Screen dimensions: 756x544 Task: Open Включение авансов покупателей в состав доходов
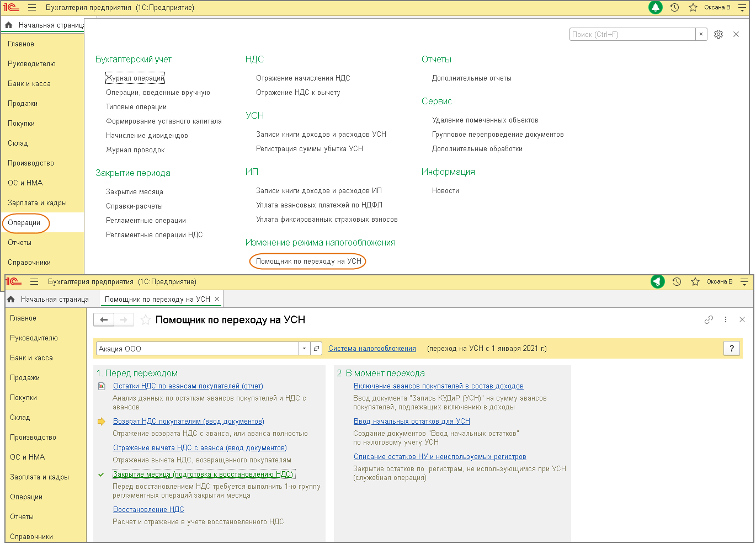[x=439, y=386]
